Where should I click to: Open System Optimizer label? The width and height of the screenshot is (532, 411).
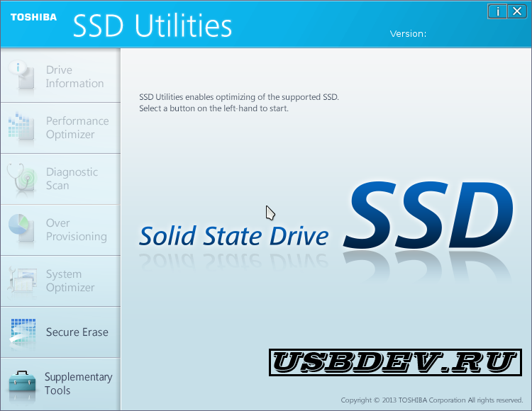point(70,281)
